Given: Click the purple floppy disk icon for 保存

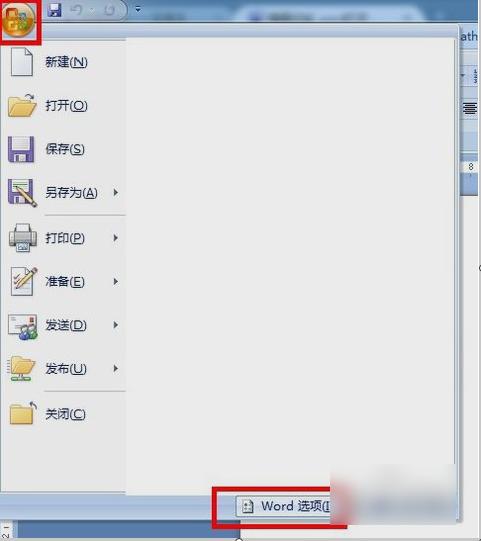Looking at the screenshot, I should click(21, 149).
